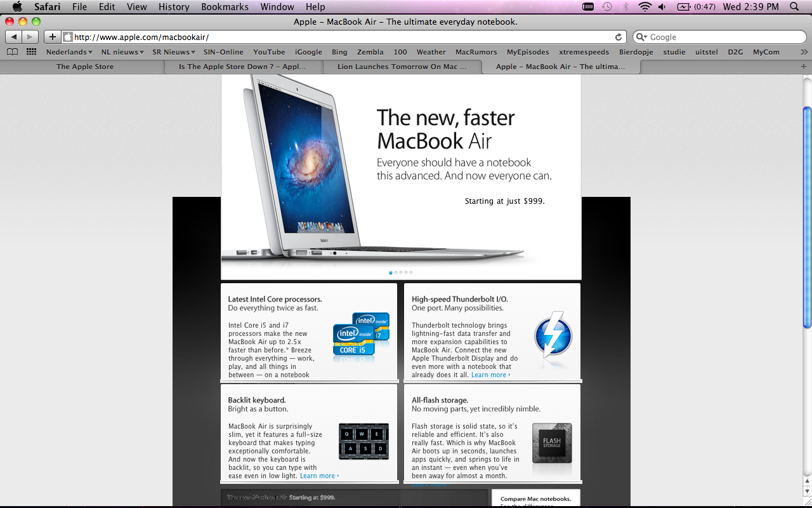Click the 'All-flash storage.' heading
The image size is (812, 508).
coord(440,400)
